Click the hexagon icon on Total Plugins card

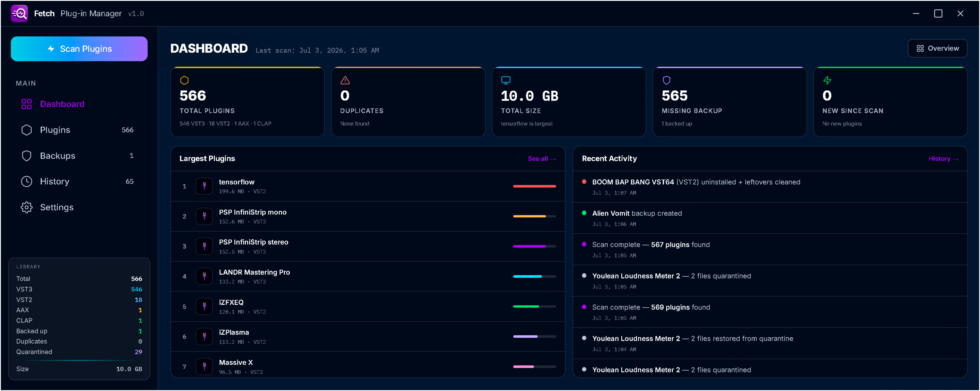click(x=184, y=80)
